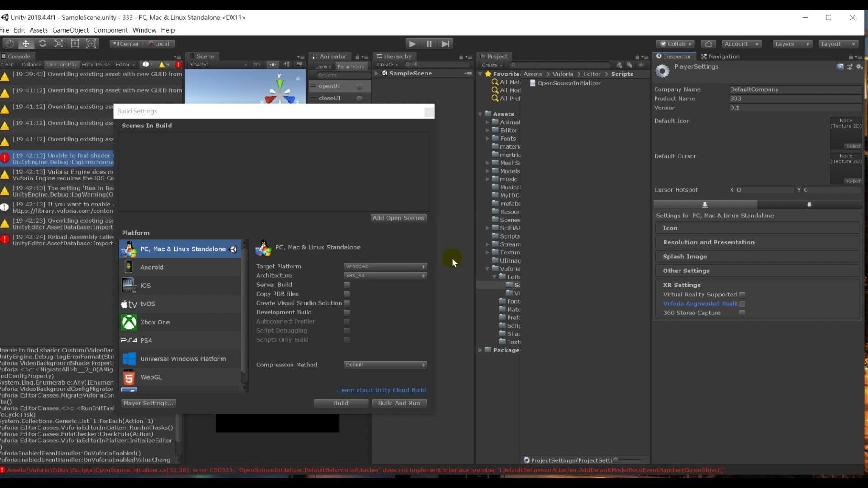This screenshot has width=868, height=488.
Task: Enable 360 Stereo Capture checkbox
Action: pyautogui.click(x=742, y=313)
